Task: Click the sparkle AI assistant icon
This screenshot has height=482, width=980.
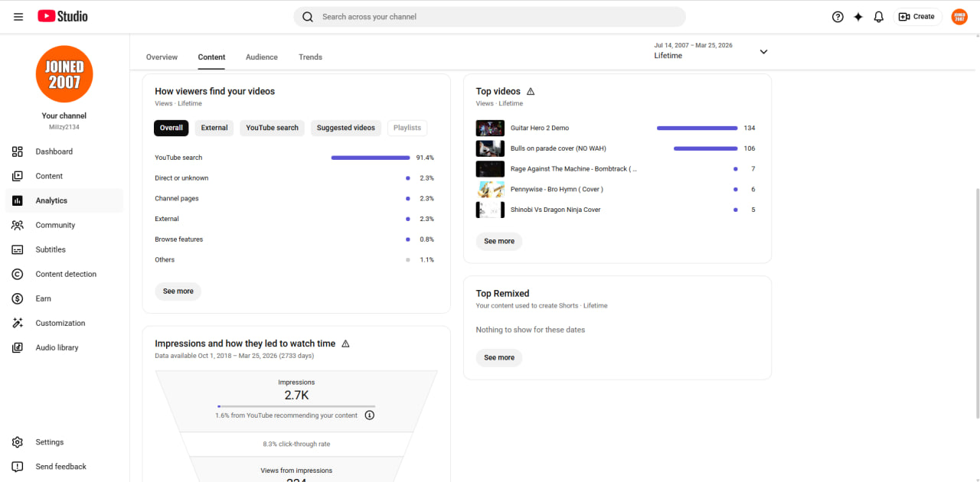Action: click(858, 17)
